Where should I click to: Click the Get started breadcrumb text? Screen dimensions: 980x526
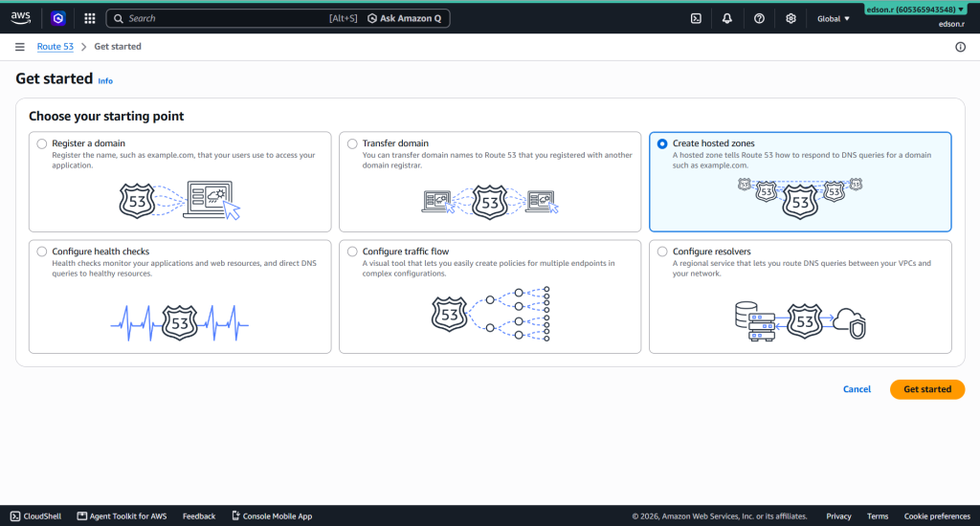(118, 47)
